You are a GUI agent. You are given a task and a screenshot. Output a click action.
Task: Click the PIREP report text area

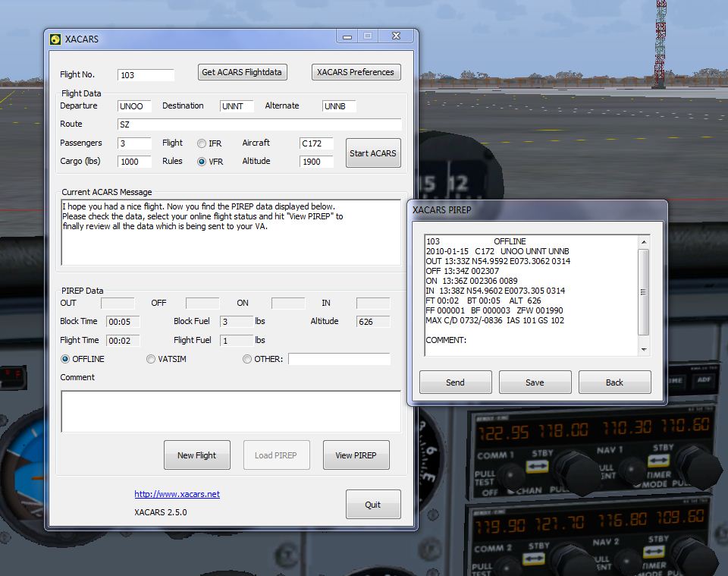click(532, 296)
